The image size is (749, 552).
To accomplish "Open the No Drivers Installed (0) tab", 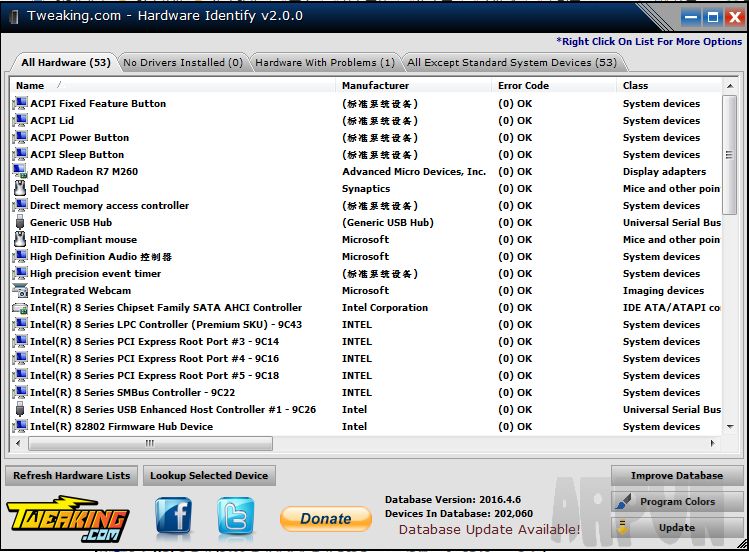I will (x=183, y=63).
